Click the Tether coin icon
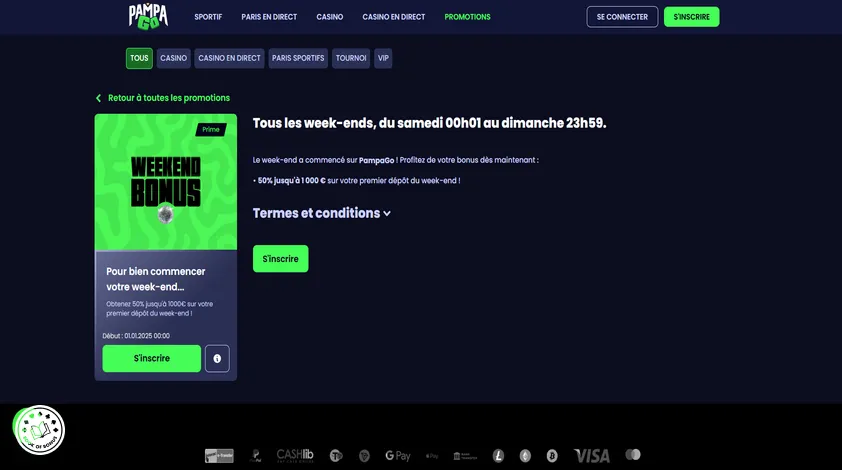Image resolution: width=842 pixels, height=470 pixels. (336, 456)
